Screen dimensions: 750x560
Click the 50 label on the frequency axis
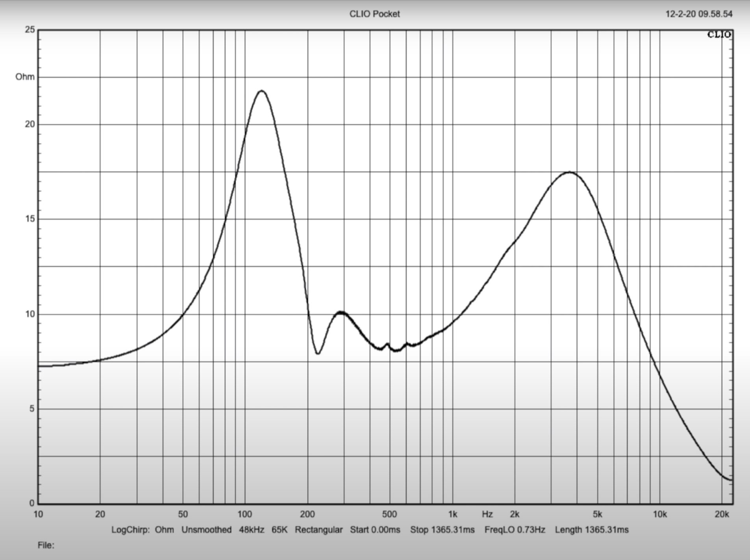point(183,514)
